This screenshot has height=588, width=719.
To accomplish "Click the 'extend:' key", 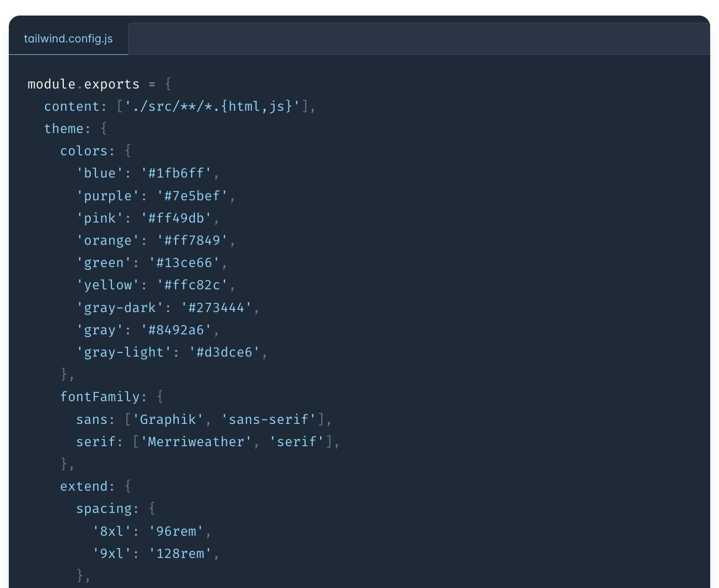I will (88, 487).
